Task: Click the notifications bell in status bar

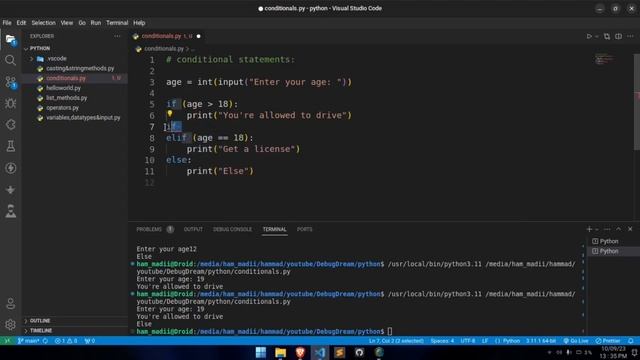Action: click(631, 340)
